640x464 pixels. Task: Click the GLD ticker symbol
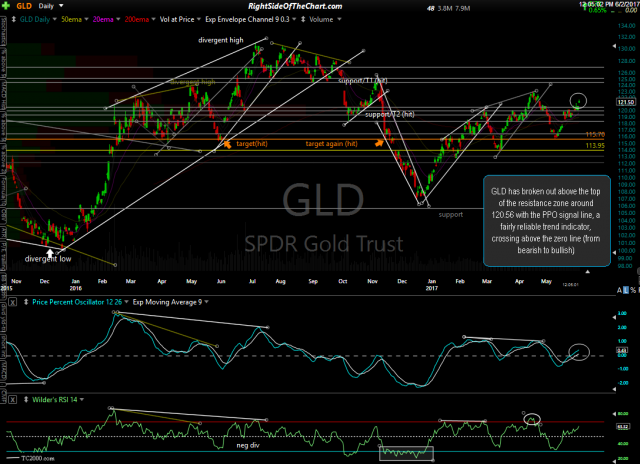coord(24,6)
